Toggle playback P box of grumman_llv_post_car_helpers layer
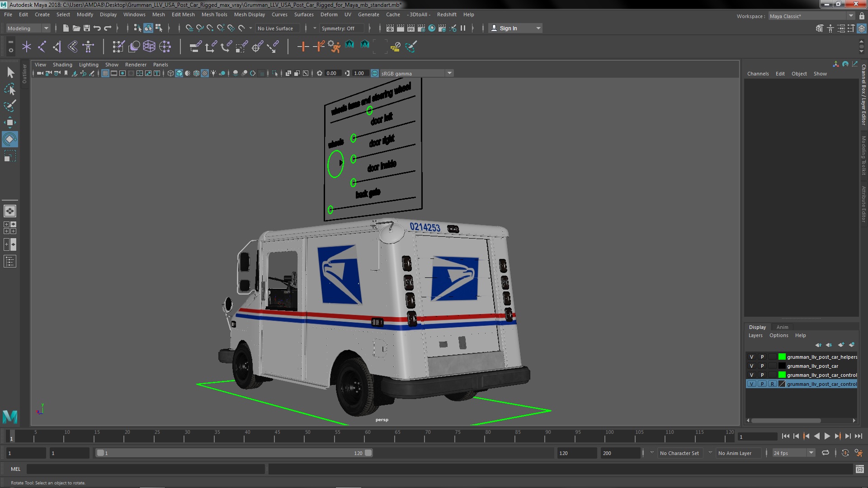The height and width of the screenshot is (488, 868). point(762,357)
